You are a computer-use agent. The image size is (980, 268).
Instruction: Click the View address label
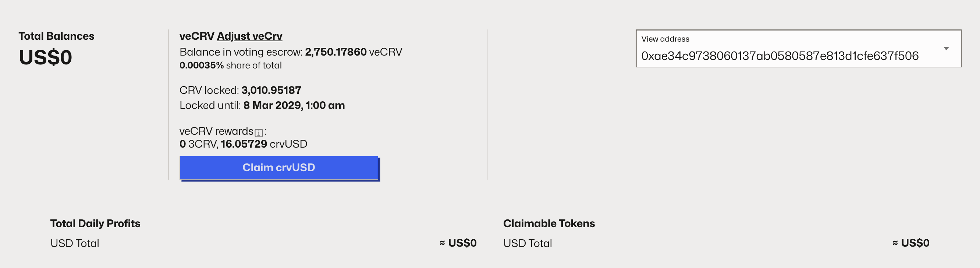pos(665,39)
